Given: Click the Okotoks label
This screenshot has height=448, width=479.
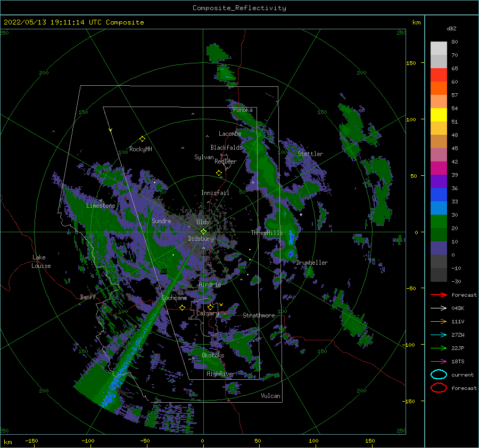Looking at the screenshot, I should pos(213,355).
